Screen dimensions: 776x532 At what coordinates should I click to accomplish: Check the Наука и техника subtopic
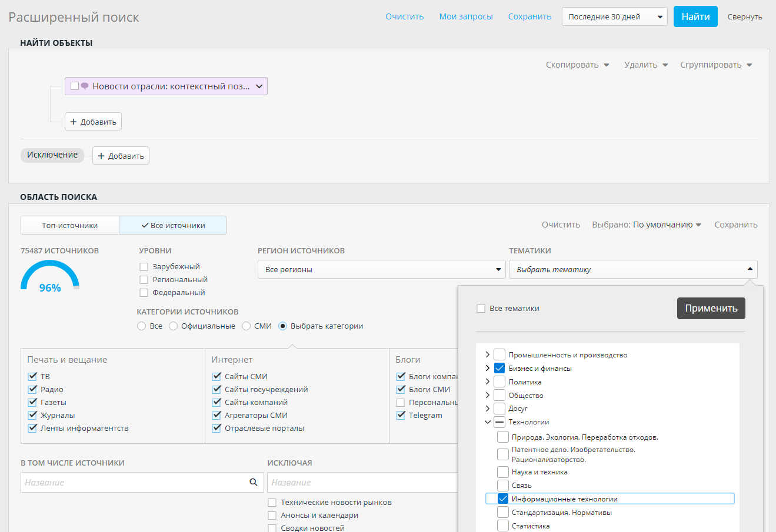coord(503,471)
